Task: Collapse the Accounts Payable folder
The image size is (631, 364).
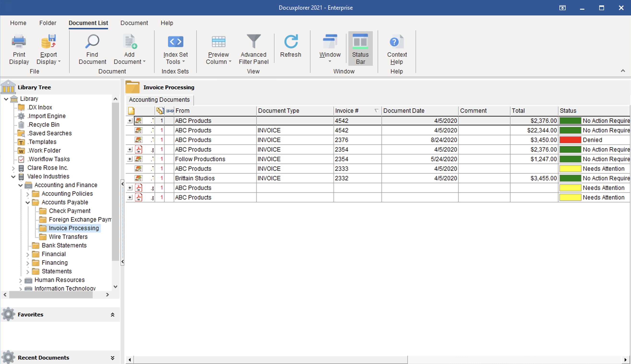Action: coord(28,202)
